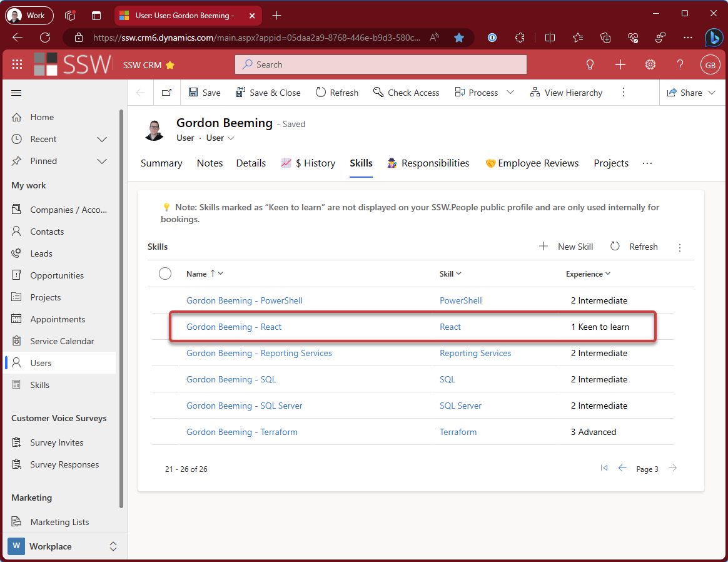The width and height of the screenshot is (728, 562).
Task: Collapse the sidebar with hamburger icon
Action: [x=17, y=93]
